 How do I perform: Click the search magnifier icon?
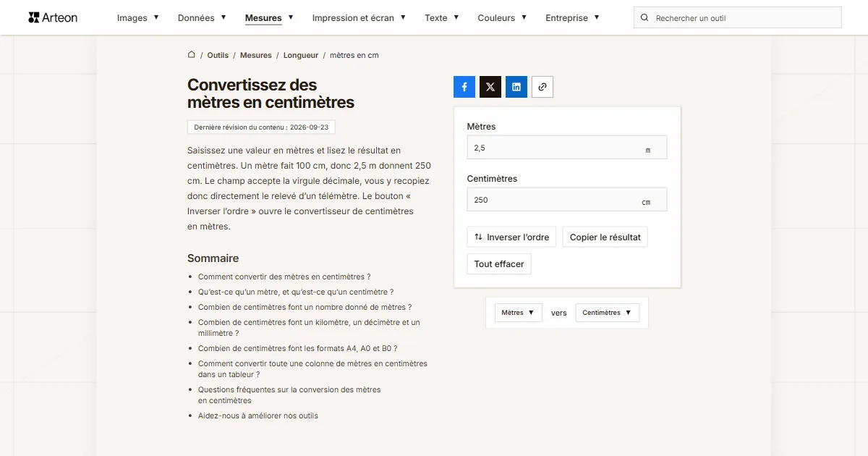pos(644,17)
